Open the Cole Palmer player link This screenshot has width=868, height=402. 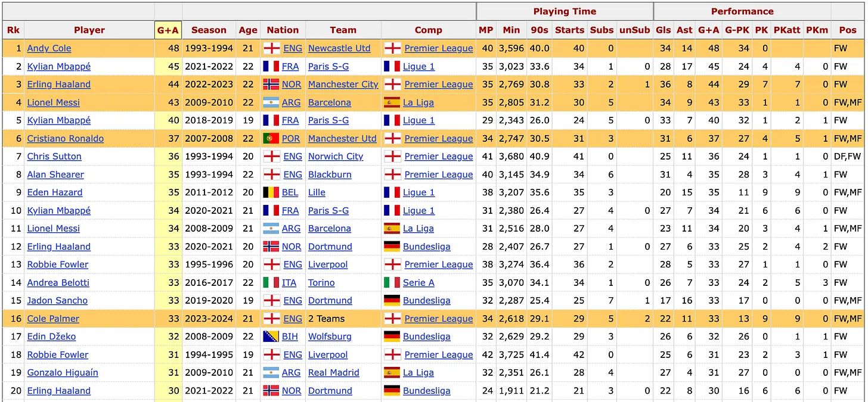(x=53, y=319)
